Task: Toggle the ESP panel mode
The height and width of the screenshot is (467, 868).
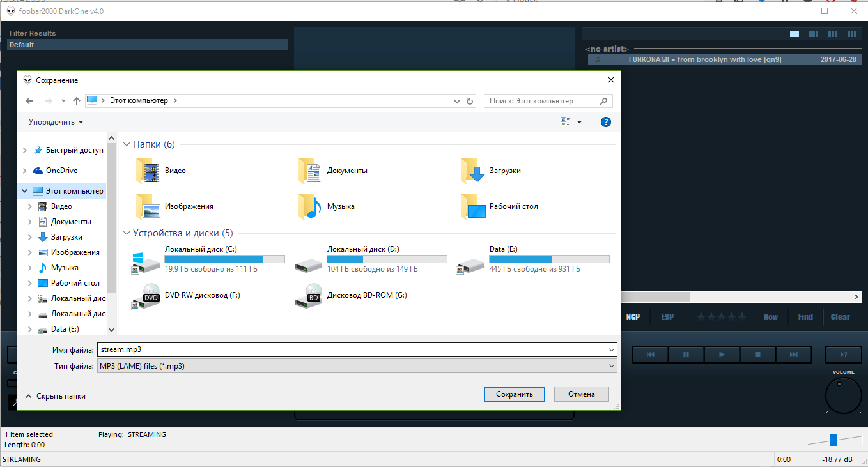Action: pos(667,317)
